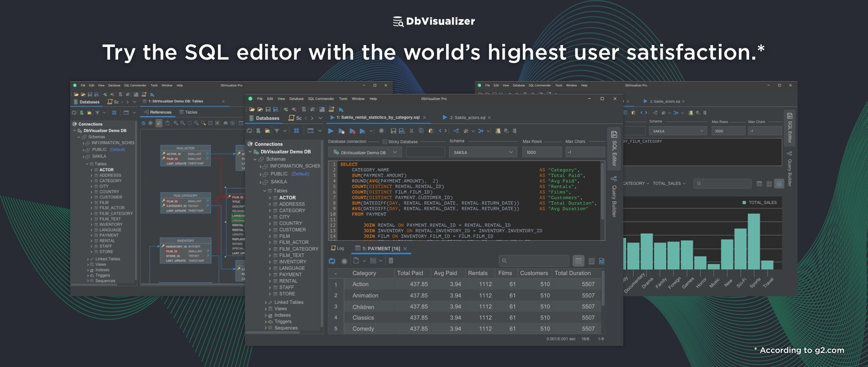Image resolution: width=868 pixels, height=367 pixels.
Task: Click collapse-all arrows icon in Databases toolbar
Action: [x=296, y=130]
